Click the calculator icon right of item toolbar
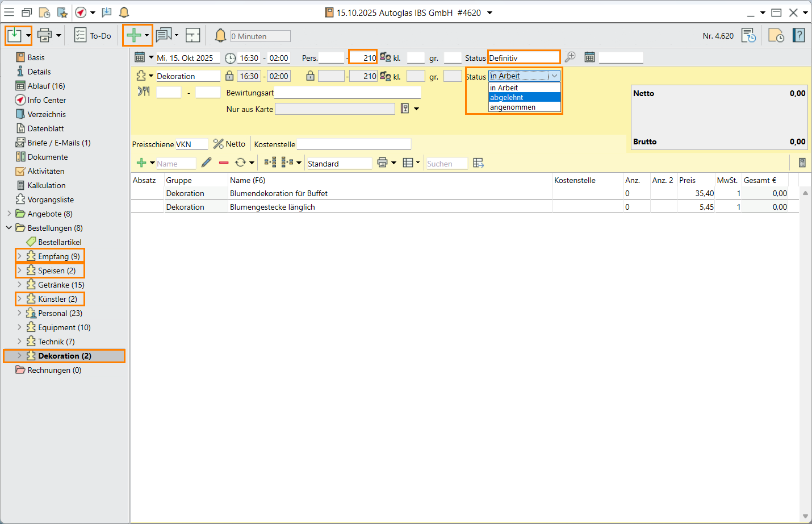The image size is (812, 524). click(802, 163)
